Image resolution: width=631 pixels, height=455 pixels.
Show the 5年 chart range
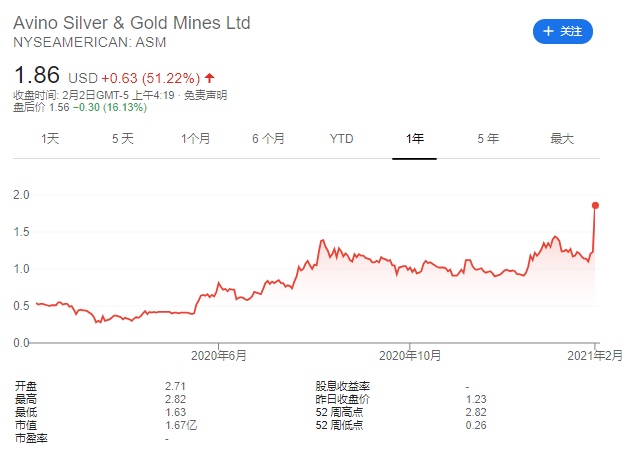(487, 139)
